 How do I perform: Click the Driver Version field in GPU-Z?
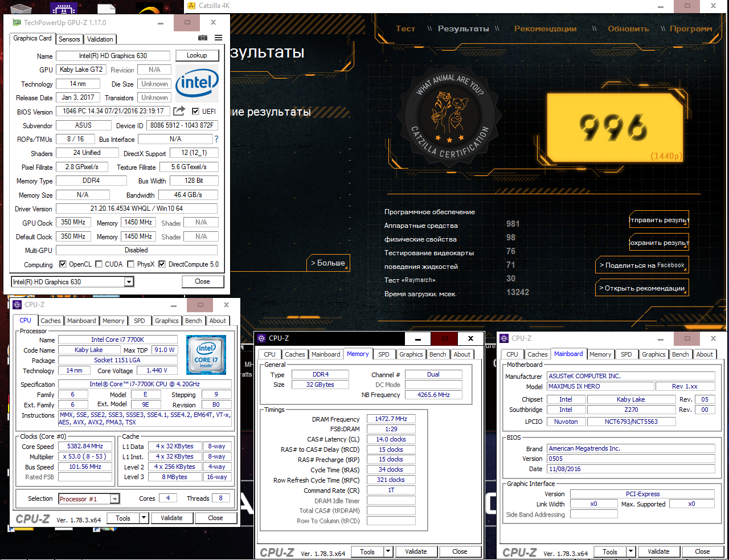tap(137, 209)
